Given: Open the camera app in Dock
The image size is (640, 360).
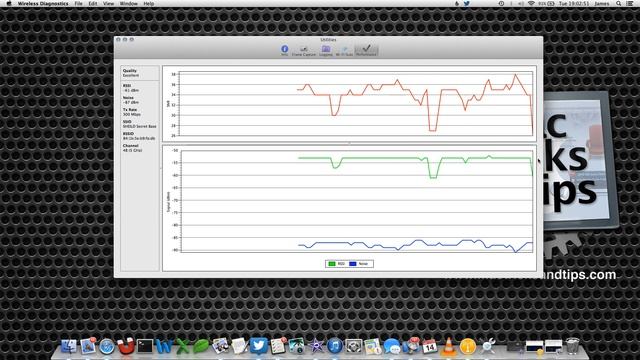Looking at the screenshot, I should [353, 346].
